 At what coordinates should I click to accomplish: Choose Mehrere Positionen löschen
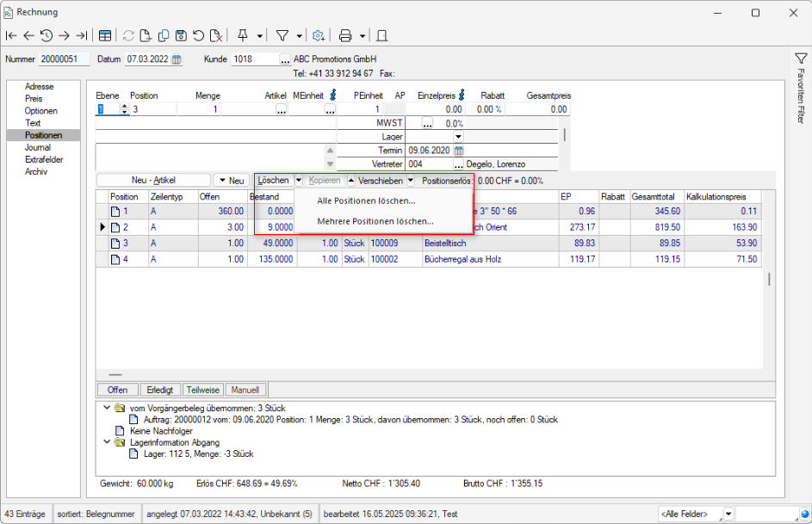tap(375, 221)
